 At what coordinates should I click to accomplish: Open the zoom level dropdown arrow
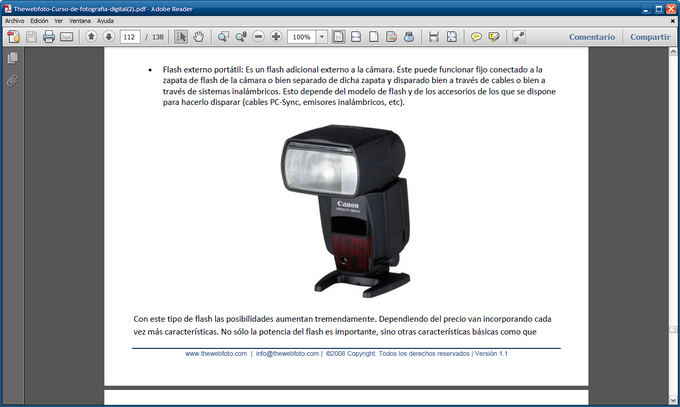tap(322, 37)
